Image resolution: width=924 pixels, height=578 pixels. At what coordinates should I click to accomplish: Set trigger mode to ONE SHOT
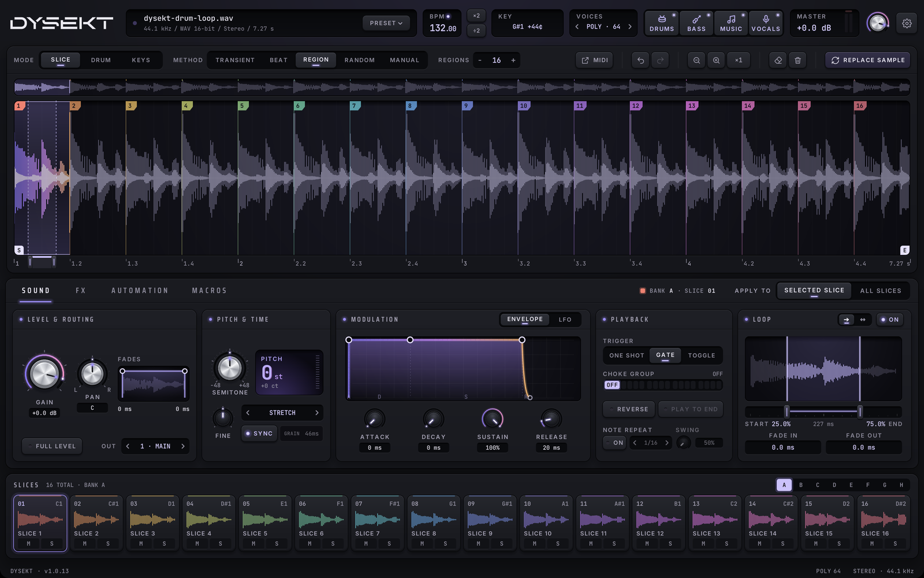click(x=627, y=355)
